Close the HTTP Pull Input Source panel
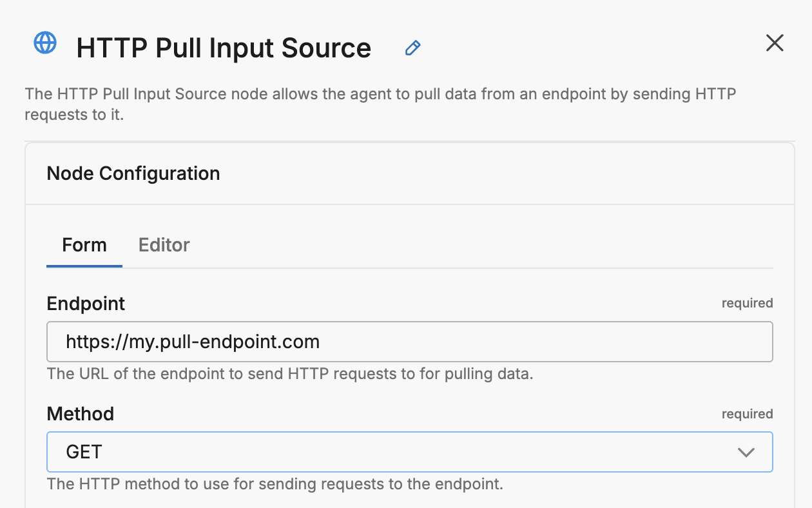Screen dimensions: 812x508 click(774, 43)
